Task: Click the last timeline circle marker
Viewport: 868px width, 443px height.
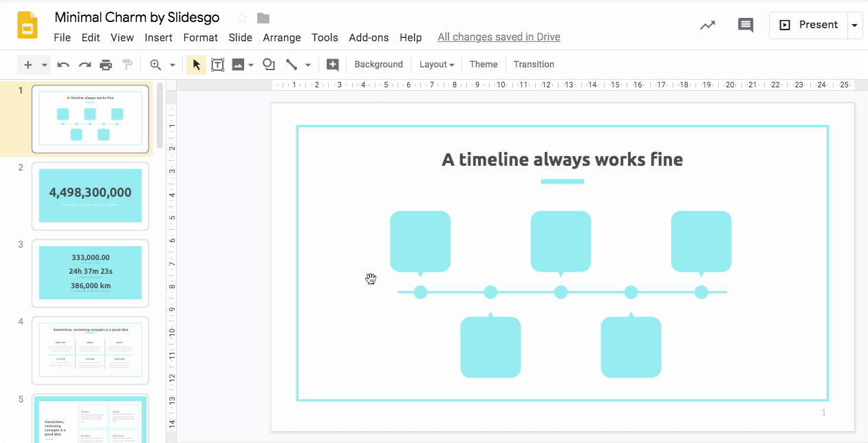Action: pyautogui.click(x=701, y=292)
